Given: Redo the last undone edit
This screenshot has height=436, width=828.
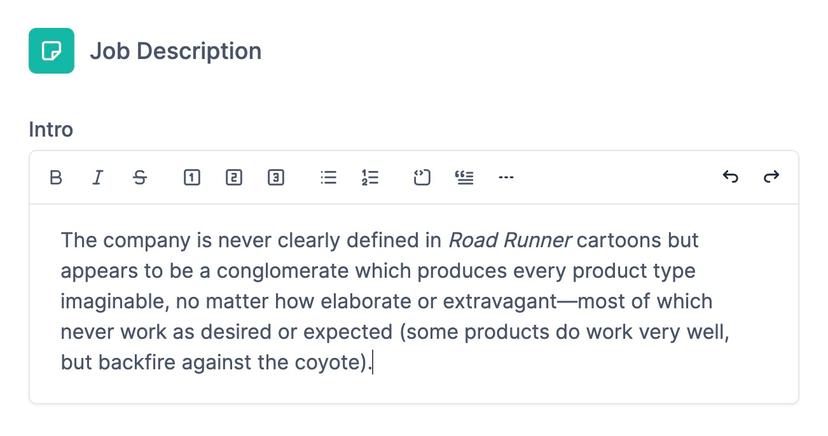Looking at the screenshot, I should coord(771,176).
